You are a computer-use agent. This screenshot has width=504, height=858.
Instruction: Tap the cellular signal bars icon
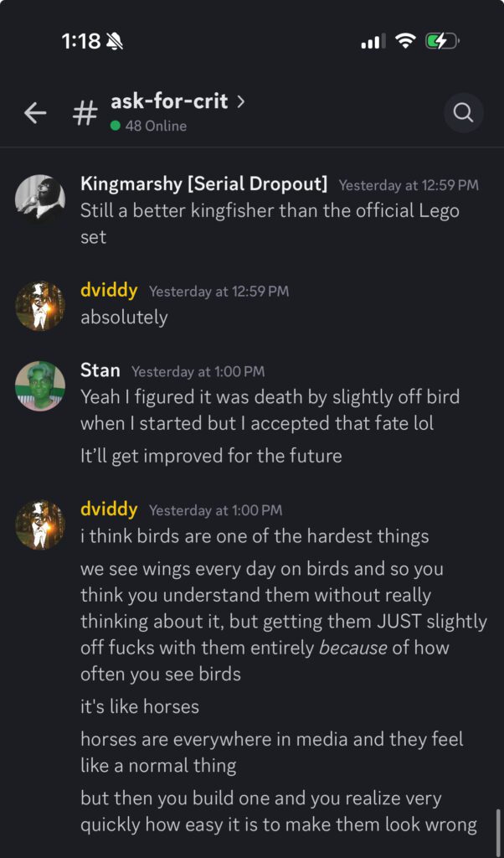pos(373,41)
